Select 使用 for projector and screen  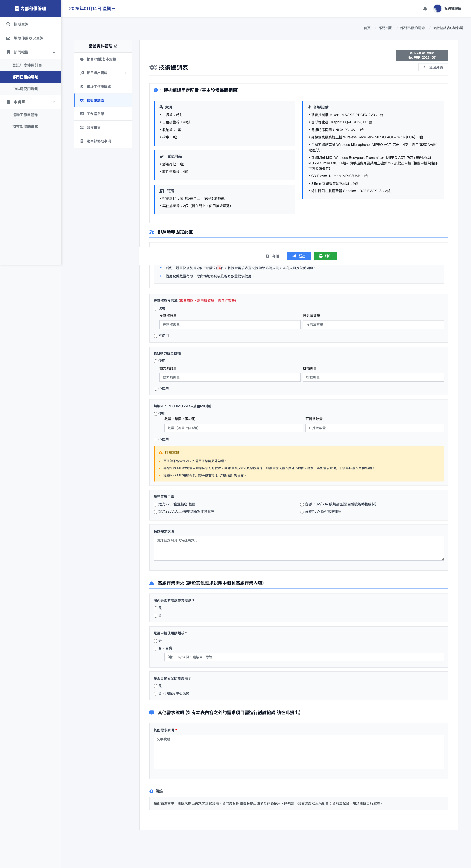click(x=156, y=309)
